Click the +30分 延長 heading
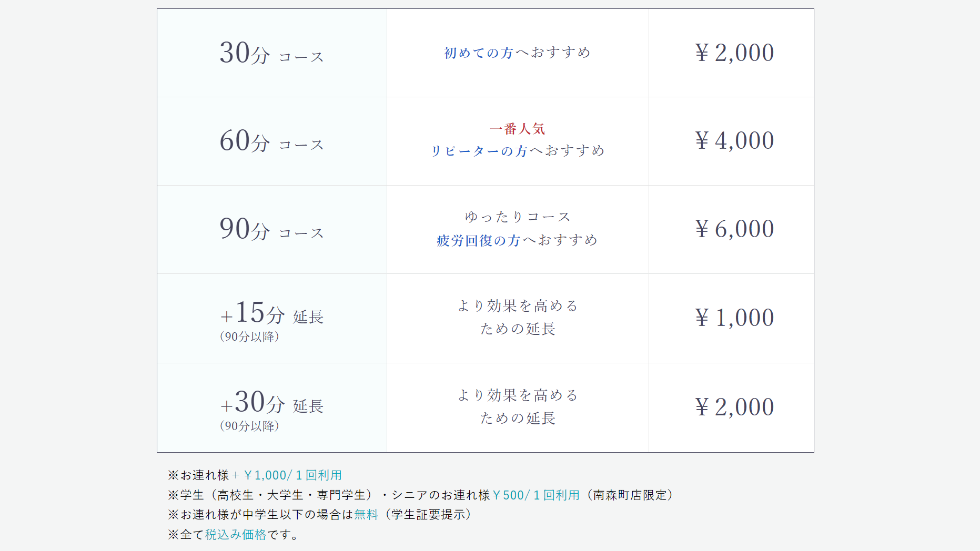The height and width of the screenshot is (551, 980). click(x=271, y=403)
